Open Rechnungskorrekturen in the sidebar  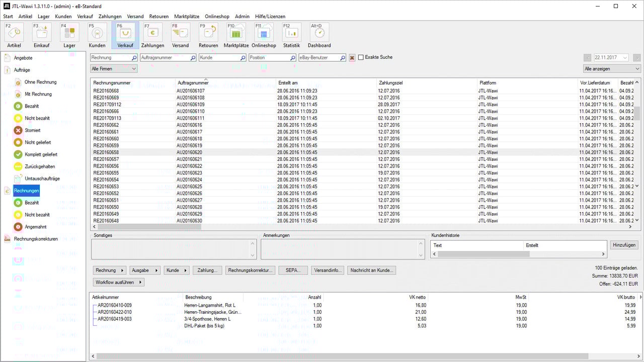pyautogui.click(x=35, y=239)
